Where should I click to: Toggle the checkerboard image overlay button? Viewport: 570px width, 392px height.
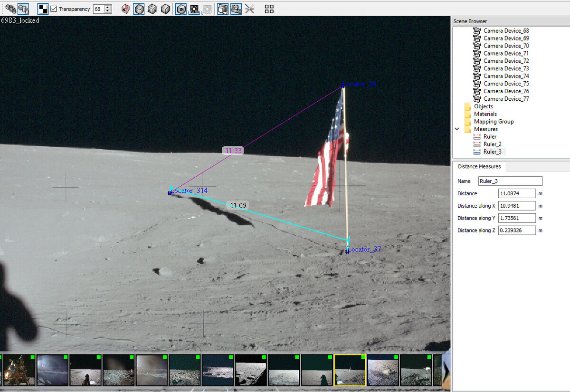(x=195, y=9)
